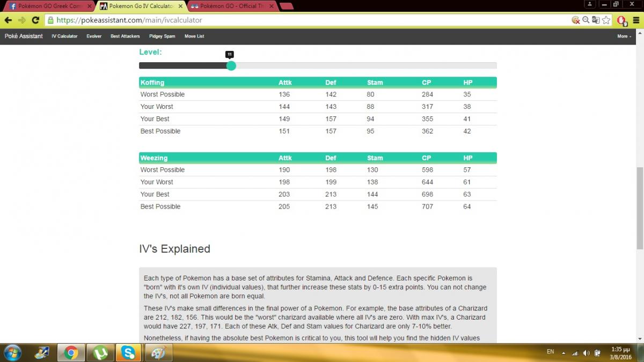Click Koffing Your Worst row label

point(157,107)
